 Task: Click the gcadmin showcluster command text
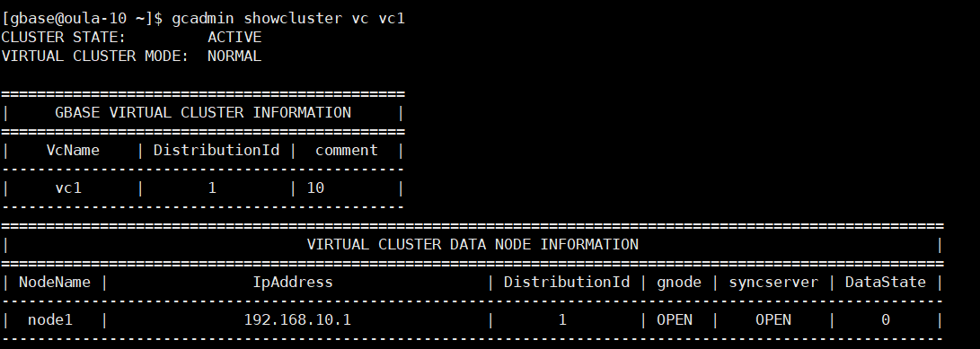tap(288, 19)
